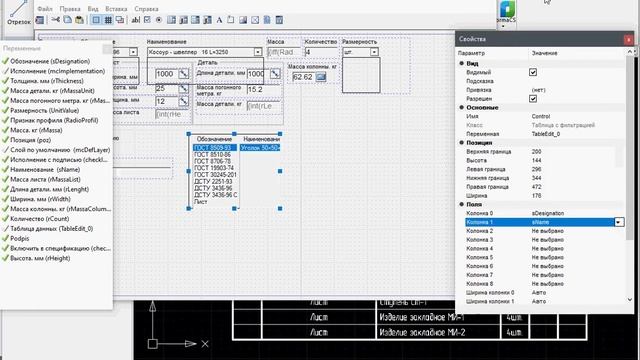Image resolution: width=640 pixels, height=360 pixels.
Task: Select the Ширина колонки 0 property row
Action: [x=544, y=293]
